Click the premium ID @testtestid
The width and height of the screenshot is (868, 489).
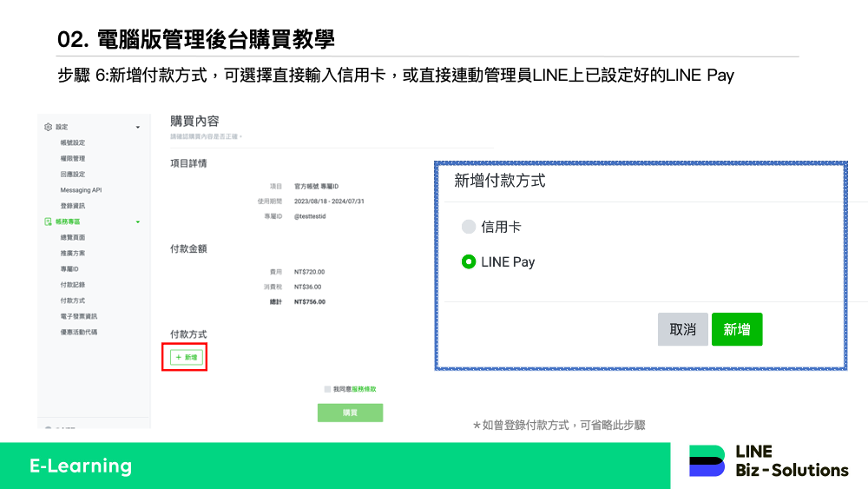pyautogui.click(x=310, y=216)
